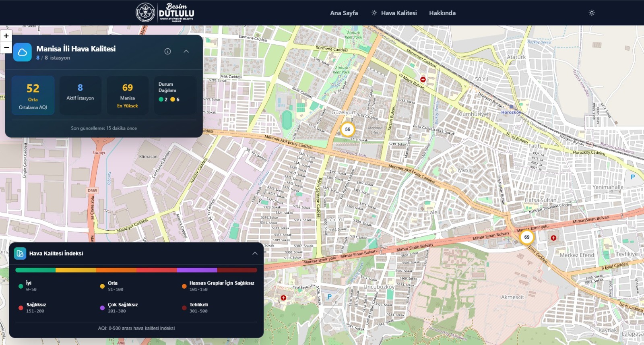The height and width of the screenshot is (345, 644).
Task: Click the Durum Dağılımı status card
Action: (175, 96)
